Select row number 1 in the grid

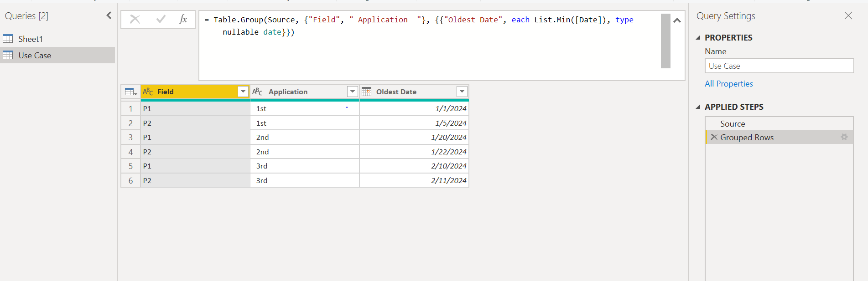(x=131, y=108)
